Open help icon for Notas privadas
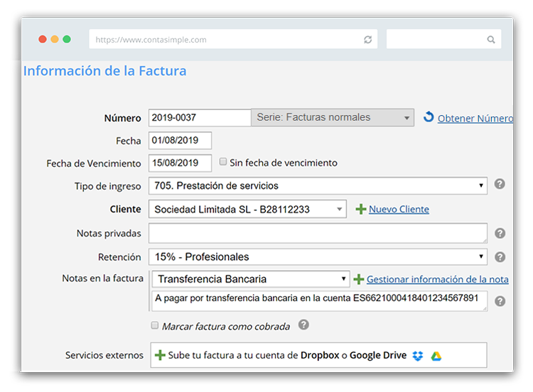This screenshot has height=392, width=533. pyautogui.click(x=500, y=234)
